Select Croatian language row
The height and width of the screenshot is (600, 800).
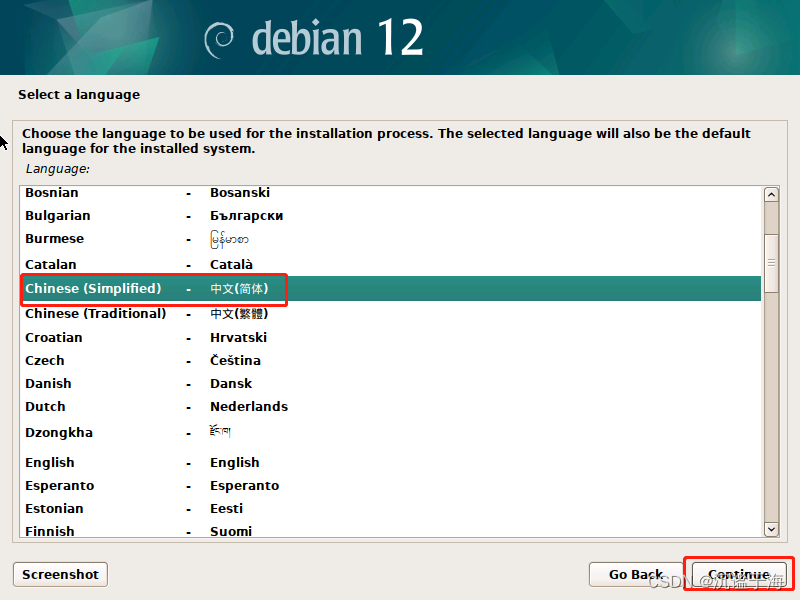[391, 337]
